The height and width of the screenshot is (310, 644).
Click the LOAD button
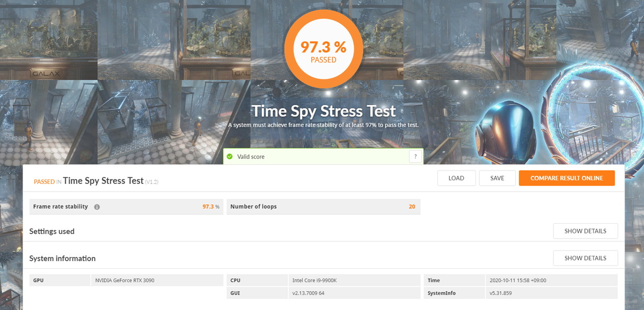click(456, 178)
